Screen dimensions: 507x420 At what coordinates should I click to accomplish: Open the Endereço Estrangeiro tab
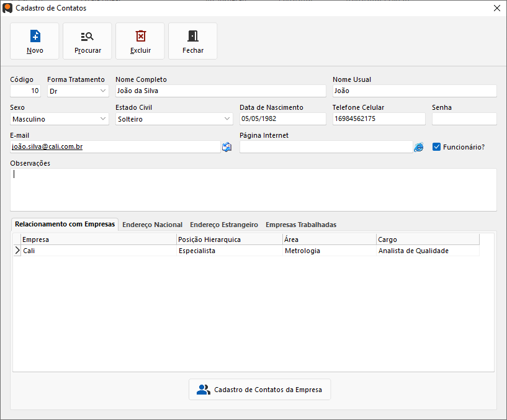(224, 225)
